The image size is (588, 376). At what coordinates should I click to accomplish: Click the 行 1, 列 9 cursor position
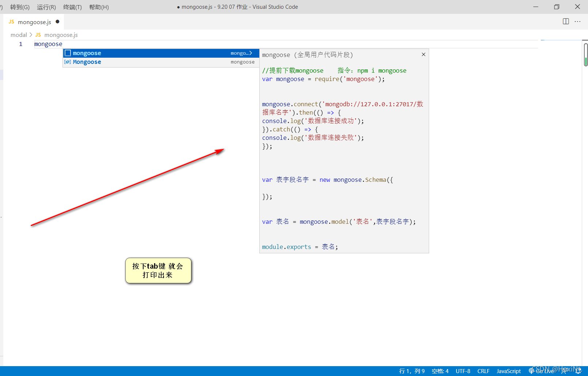[412, 371]
